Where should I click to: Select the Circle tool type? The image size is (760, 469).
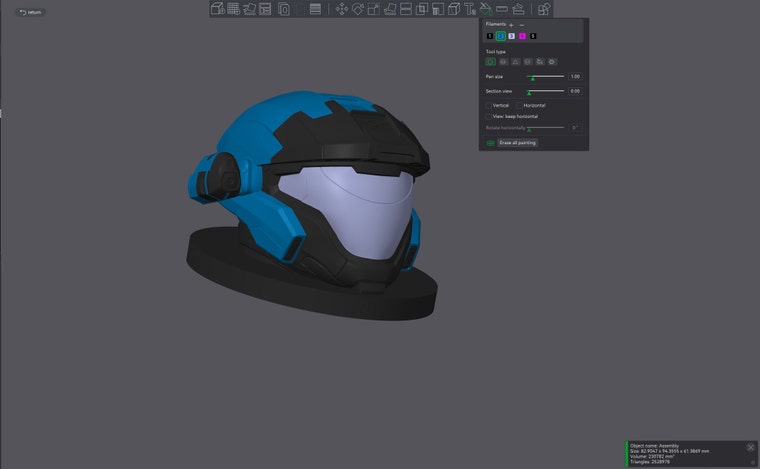pos(491,62)
